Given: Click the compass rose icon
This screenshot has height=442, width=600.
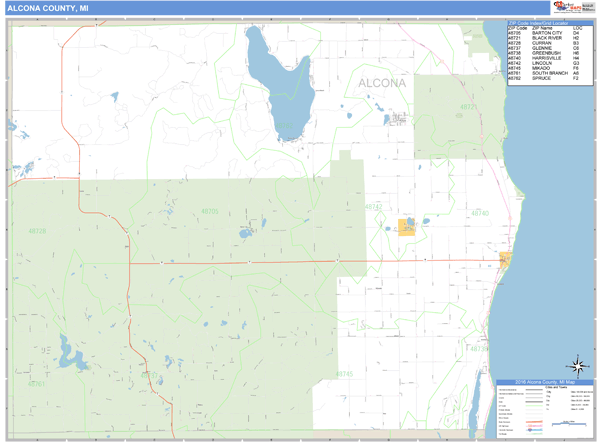Looking at the screenshot, I should [576, 364].
